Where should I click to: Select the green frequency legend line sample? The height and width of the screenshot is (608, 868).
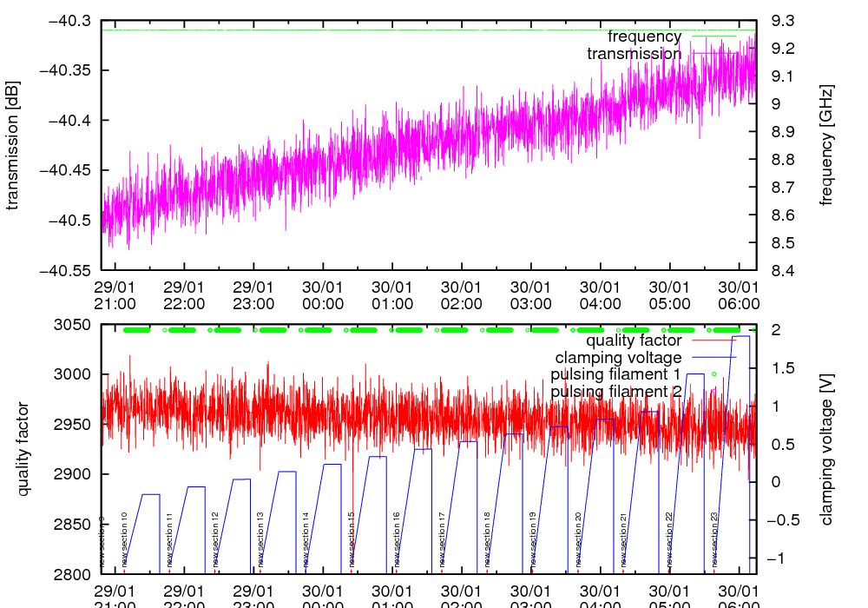(713, 36)
